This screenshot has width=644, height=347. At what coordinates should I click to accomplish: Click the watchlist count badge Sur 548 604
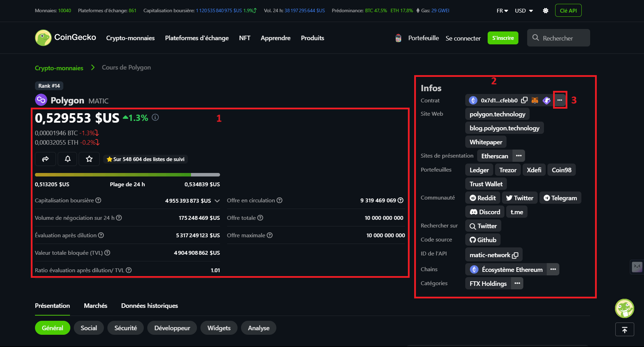point(146,159)
